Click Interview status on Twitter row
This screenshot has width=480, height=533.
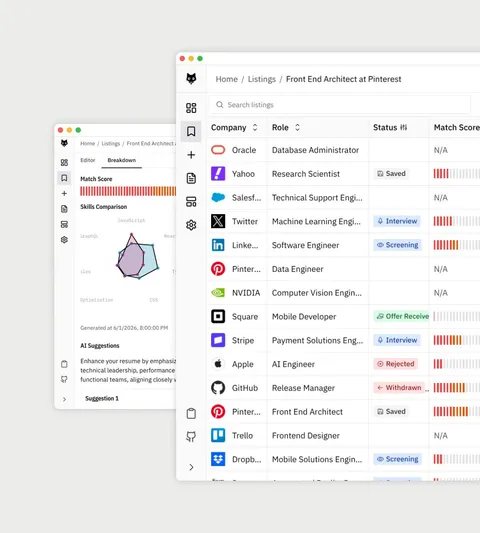(x=397, y=221)
